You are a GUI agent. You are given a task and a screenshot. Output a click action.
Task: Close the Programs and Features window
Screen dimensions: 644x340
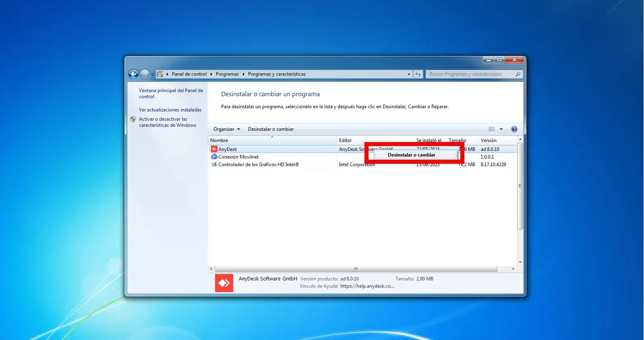[x=514, y=60]
